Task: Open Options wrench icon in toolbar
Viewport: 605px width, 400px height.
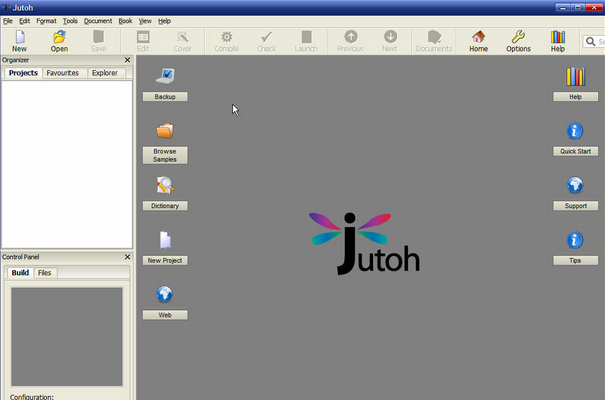Action: coord(518,37)
